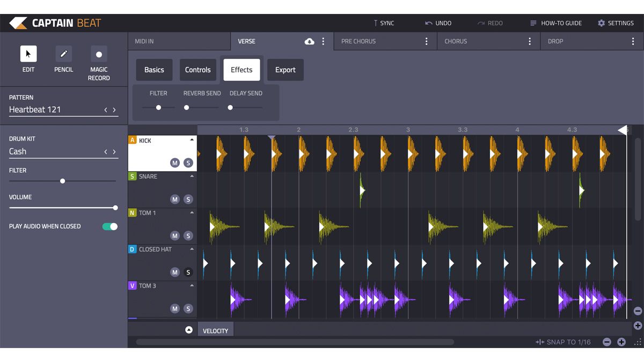Switch to MIDI In tab

(179, 41)
